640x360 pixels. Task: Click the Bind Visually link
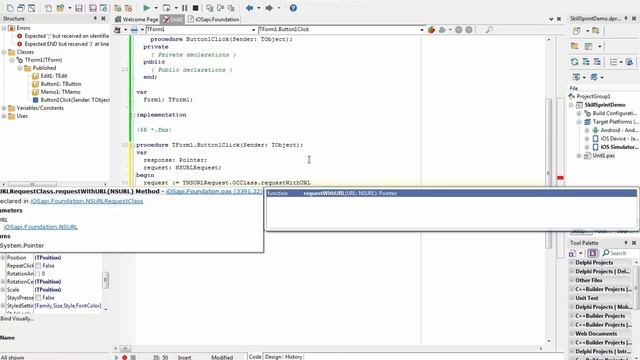[17, 318]
